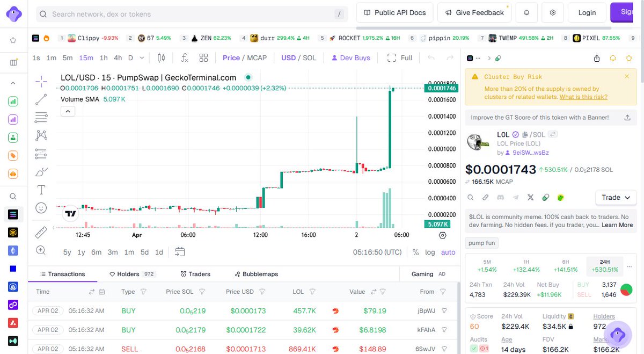Click the Login button

coord(587,12)
